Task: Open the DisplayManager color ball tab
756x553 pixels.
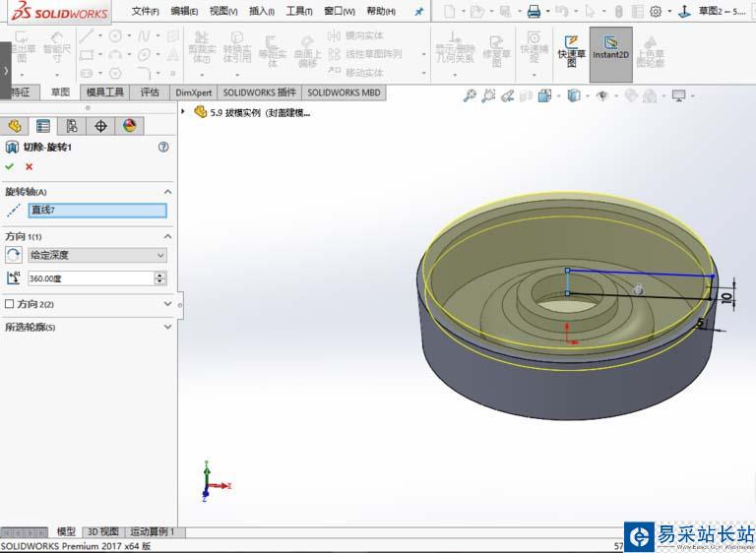Action: pyautogui.click(x=129, y=126)
